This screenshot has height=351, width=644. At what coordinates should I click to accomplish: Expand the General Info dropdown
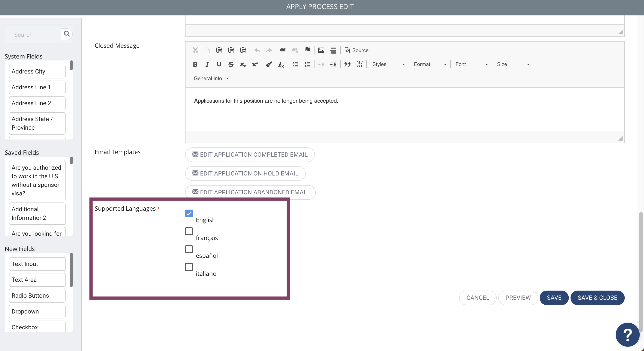211,78
